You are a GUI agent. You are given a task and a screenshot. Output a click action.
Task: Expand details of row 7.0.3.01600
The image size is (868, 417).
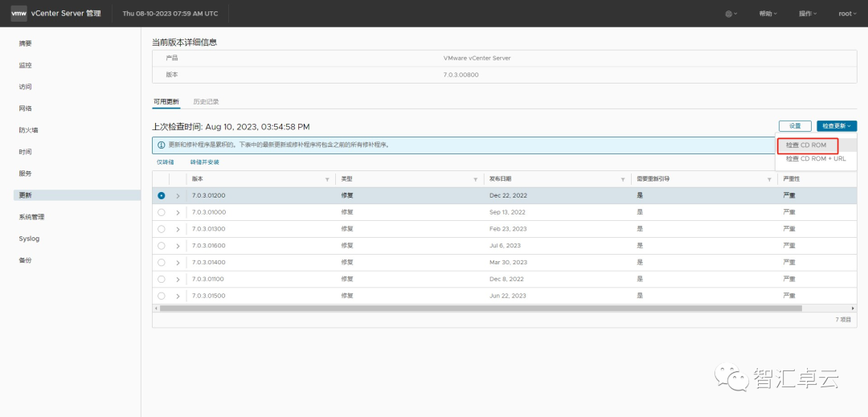pyautogui.click(x=178, y=246)
